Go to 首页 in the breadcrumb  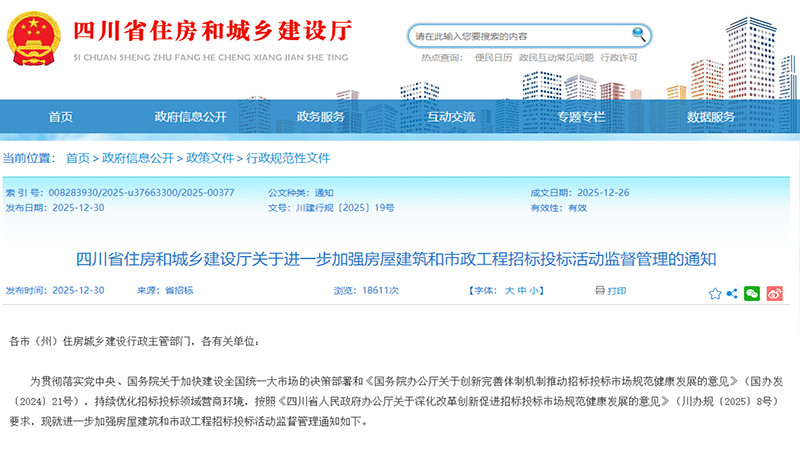[x=78, y=158]
